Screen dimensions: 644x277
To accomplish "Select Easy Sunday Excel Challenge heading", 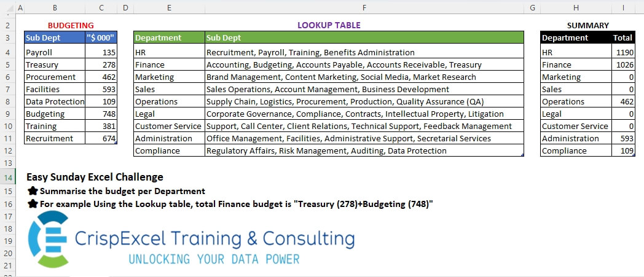I will (95, 177).
